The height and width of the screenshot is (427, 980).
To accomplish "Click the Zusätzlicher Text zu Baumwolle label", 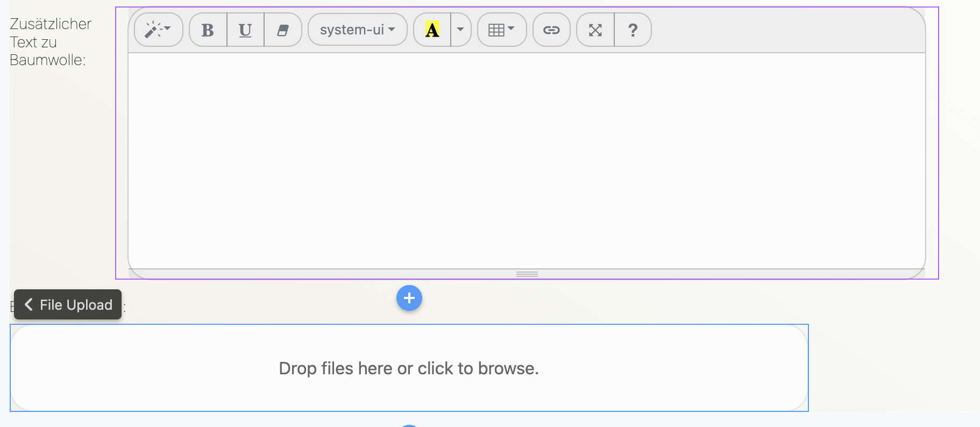I will coord(51,42).
